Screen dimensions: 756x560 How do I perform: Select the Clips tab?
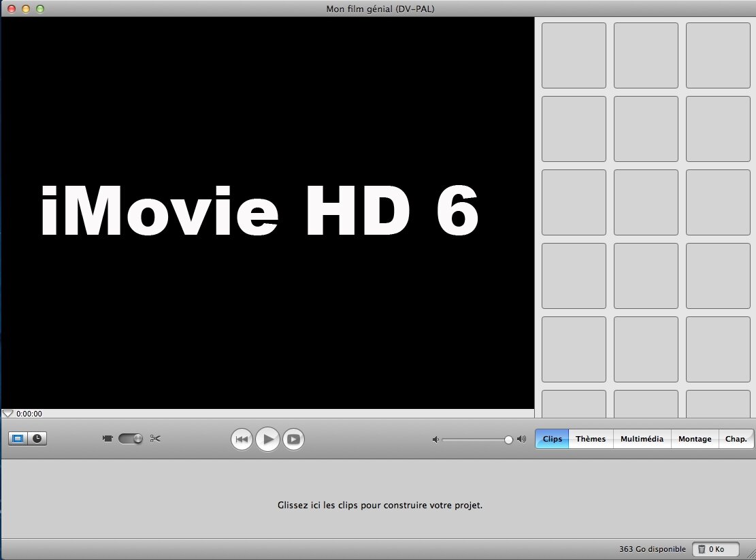[552, 439]
